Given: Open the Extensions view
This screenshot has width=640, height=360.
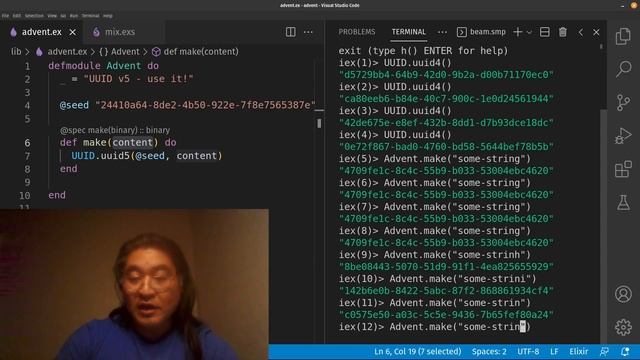Looking at the screenshot, I should click(623, 169).
